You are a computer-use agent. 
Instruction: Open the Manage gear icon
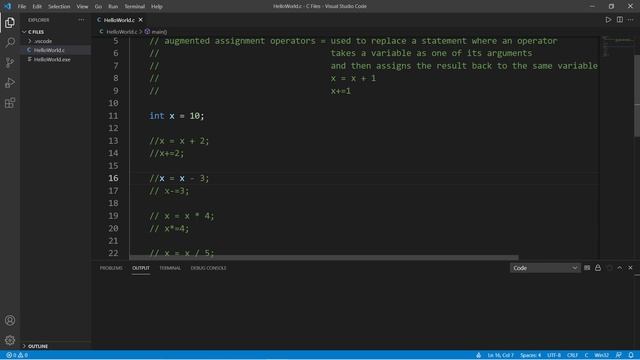(x=10, y=340)
